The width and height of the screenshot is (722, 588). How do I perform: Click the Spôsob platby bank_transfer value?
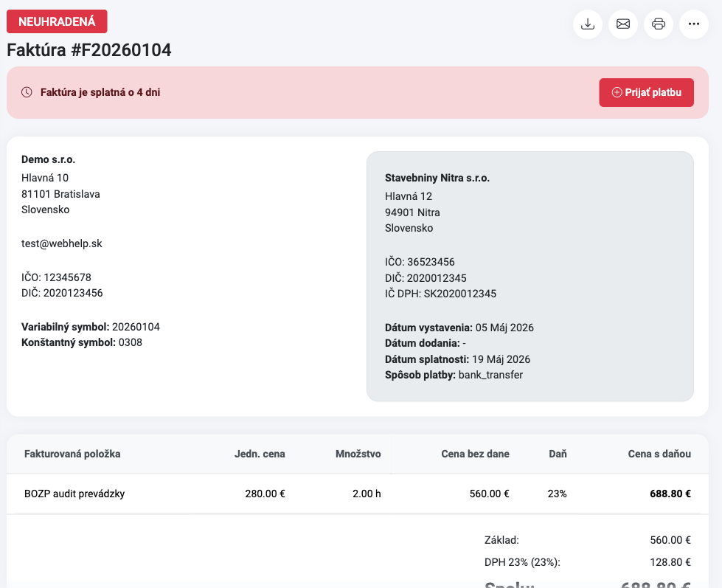(x=491, y=375)
